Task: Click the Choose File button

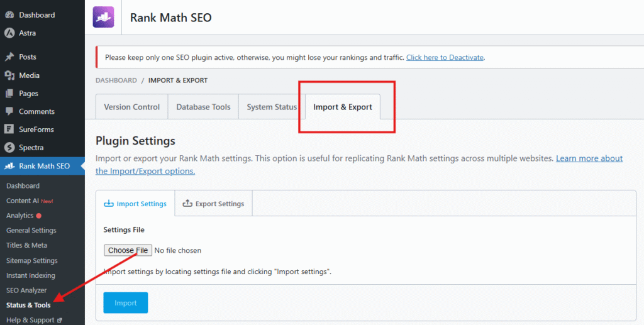Action: pyautogui.click(x=128, y=250)
